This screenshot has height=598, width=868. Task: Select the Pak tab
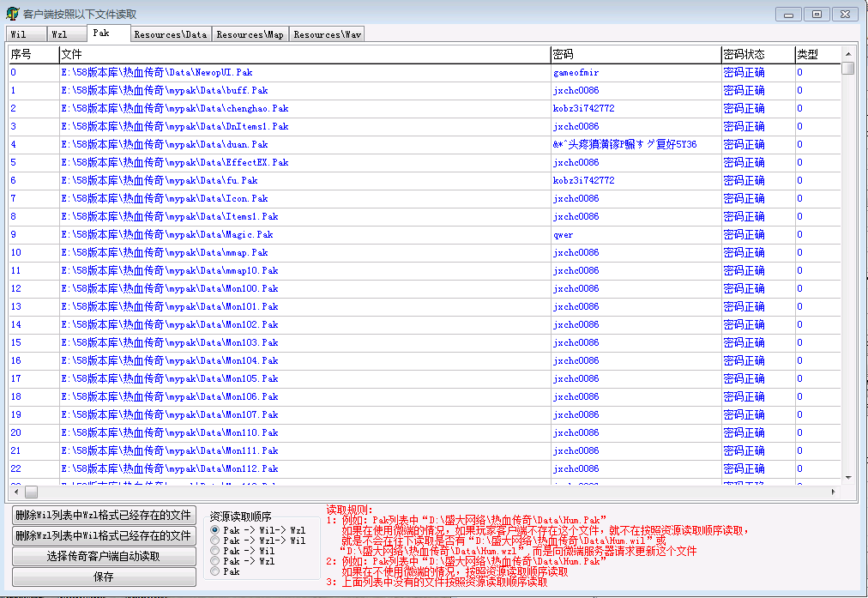pyautogui.click(x=108, y=33)
